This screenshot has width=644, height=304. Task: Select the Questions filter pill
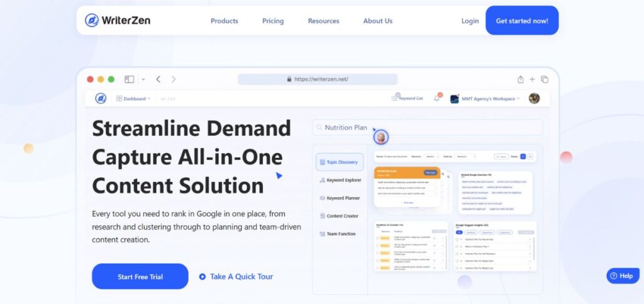point(471,232)
